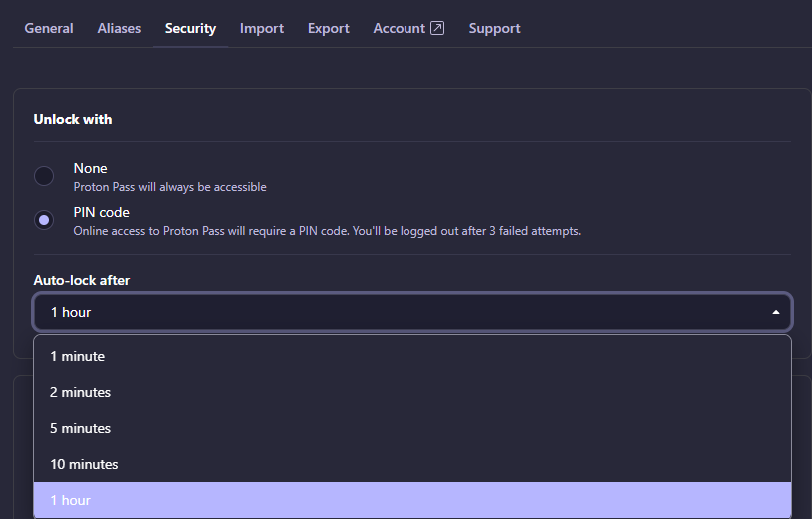Go to the Import tab
The image size is (812, 519).
tap(262, 28)
